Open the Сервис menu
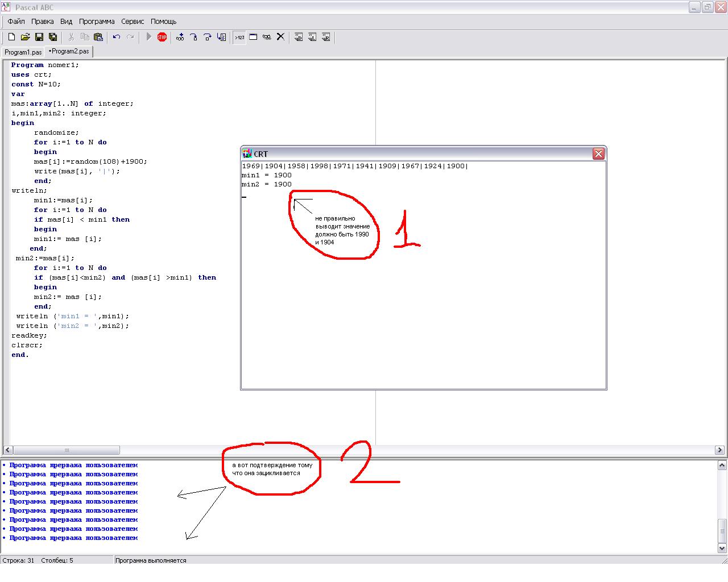Screen dimensions: 728x582 pyautogui.click(x=133, y=22)
